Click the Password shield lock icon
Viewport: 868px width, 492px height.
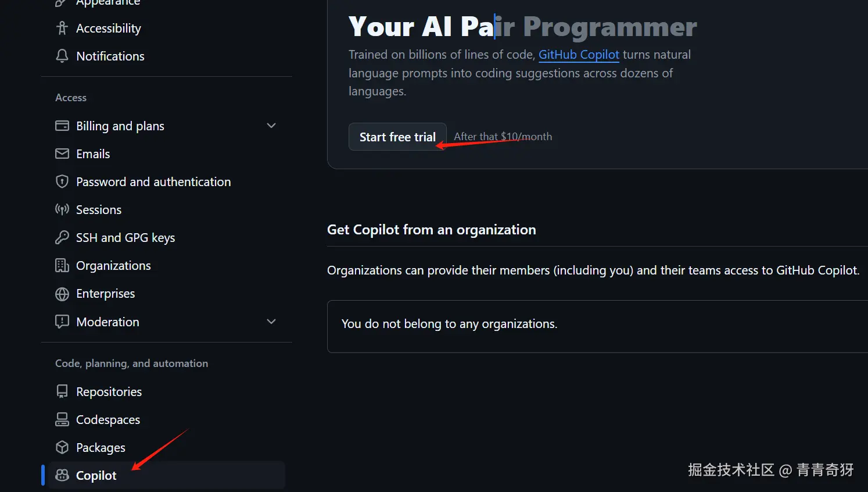click(62, 181)
